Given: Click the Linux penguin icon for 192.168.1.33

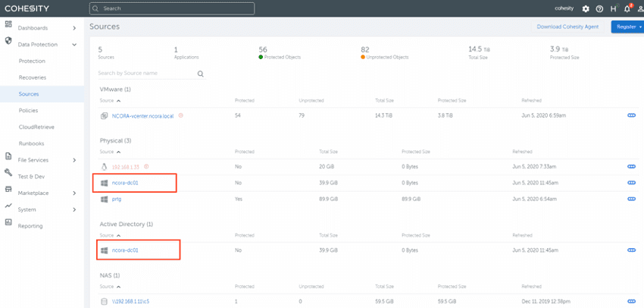Looking at the screenshot, I should point(104,167).
